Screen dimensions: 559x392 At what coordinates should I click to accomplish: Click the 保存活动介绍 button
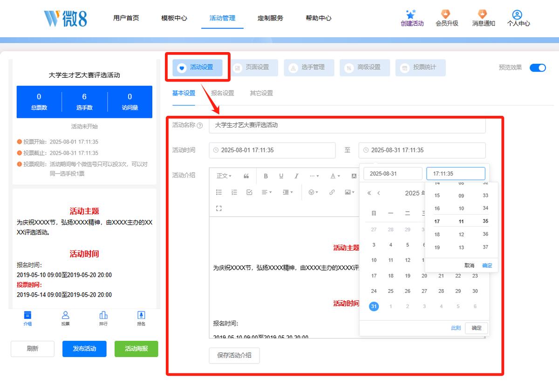click(234, 355)
